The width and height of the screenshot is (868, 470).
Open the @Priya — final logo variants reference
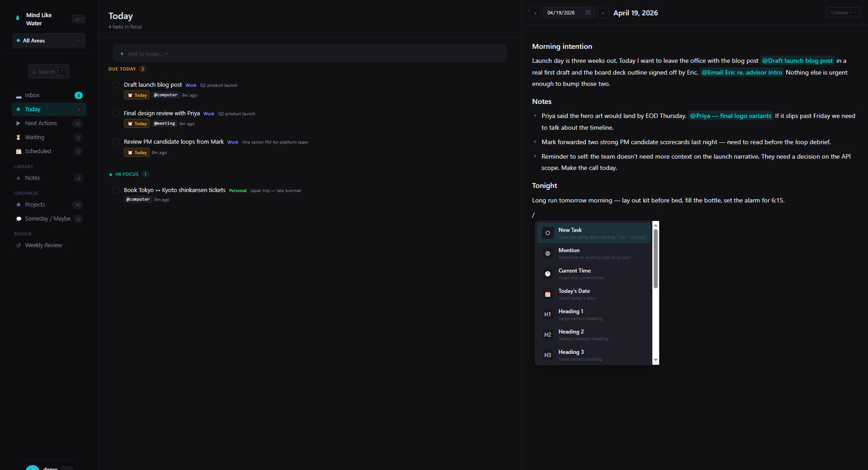tap(730, 116)
